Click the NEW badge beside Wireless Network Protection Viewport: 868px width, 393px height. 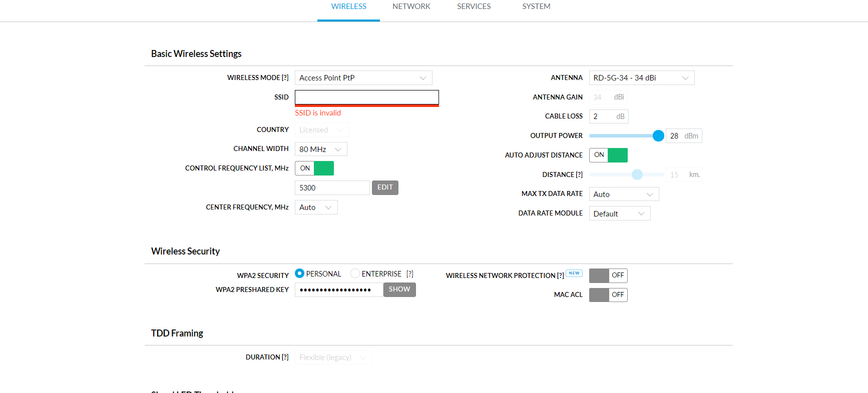pos(574,273)
